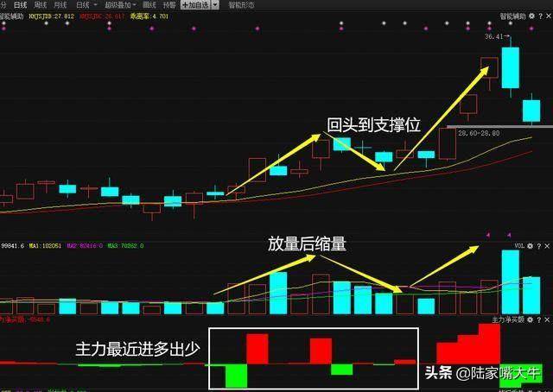This screenshot has width=553, height=392.
Task: Click the MA1:102051 volume average value
Action: [x=45, y=246]
